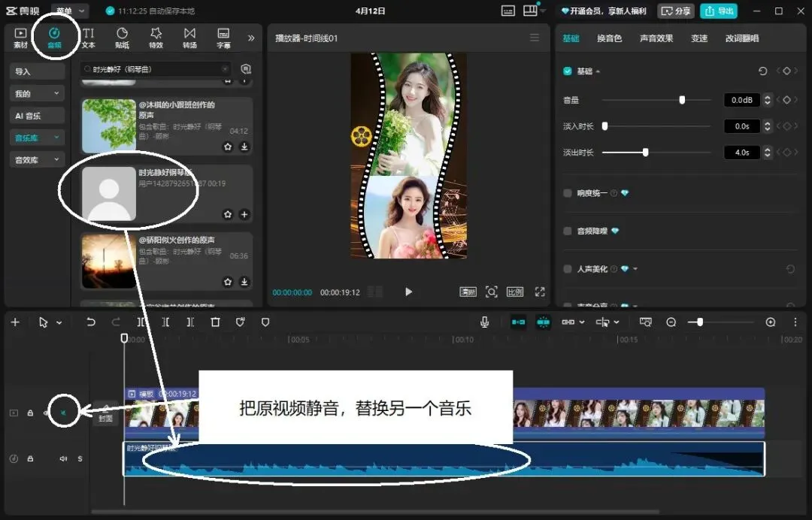Open the 菜单 menu dropdown
The height and width of the screenshot is (520, 812).
[70, 11]
